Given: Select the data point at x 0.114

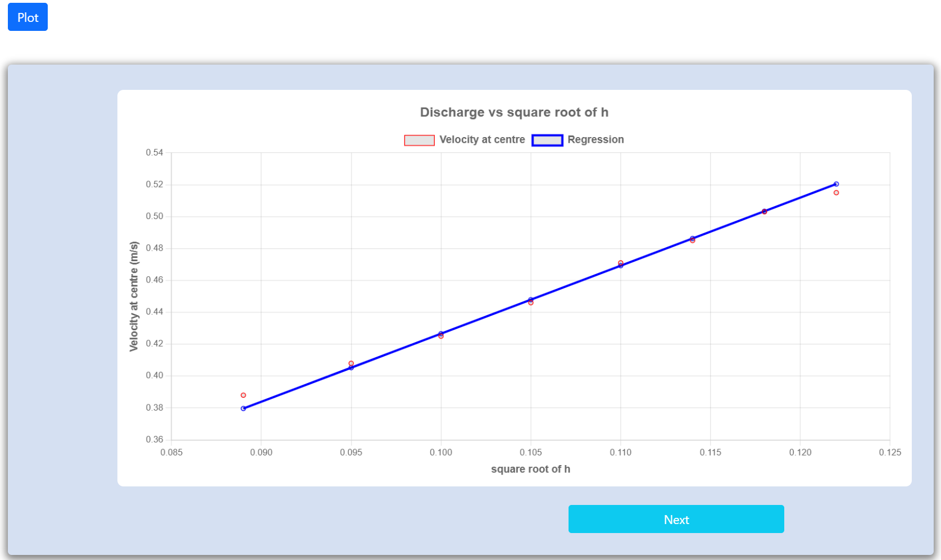Looking at the screenshot, I should coord(693,240).
